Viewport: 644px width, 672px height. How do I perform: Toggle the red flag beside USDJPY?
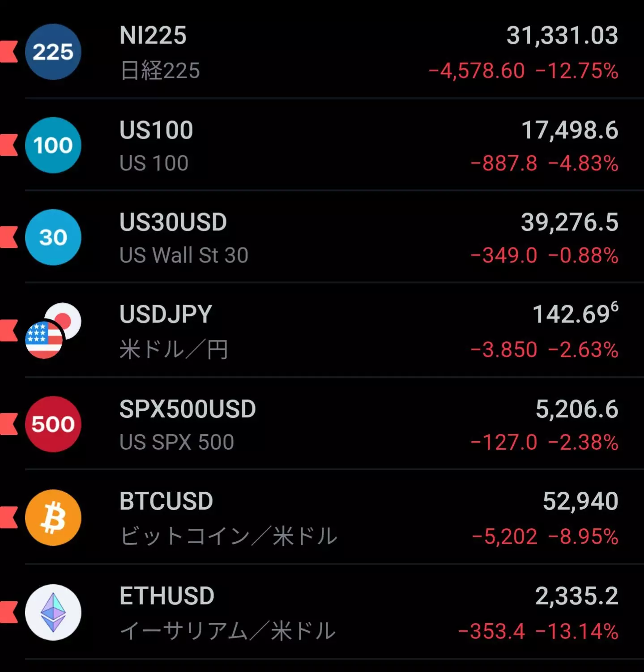pos(9,330)
